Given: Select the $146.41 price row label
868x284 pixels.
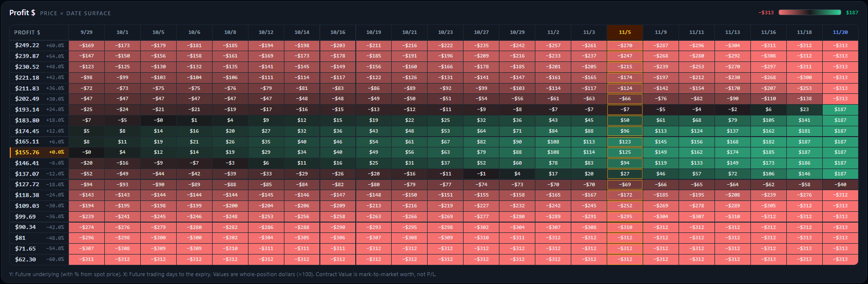Looking at the screenshot, I should 39,163.
